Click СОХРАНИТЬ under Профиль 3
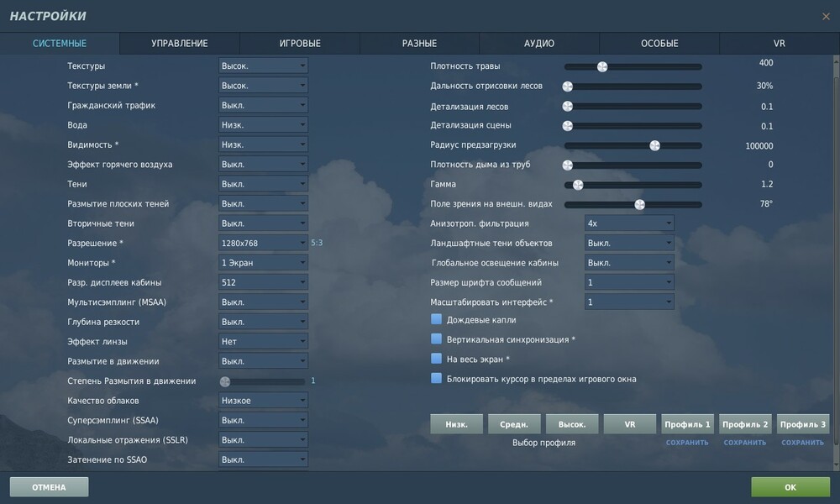The width and height of the screenshot is (840, 504). pos(803,443)
